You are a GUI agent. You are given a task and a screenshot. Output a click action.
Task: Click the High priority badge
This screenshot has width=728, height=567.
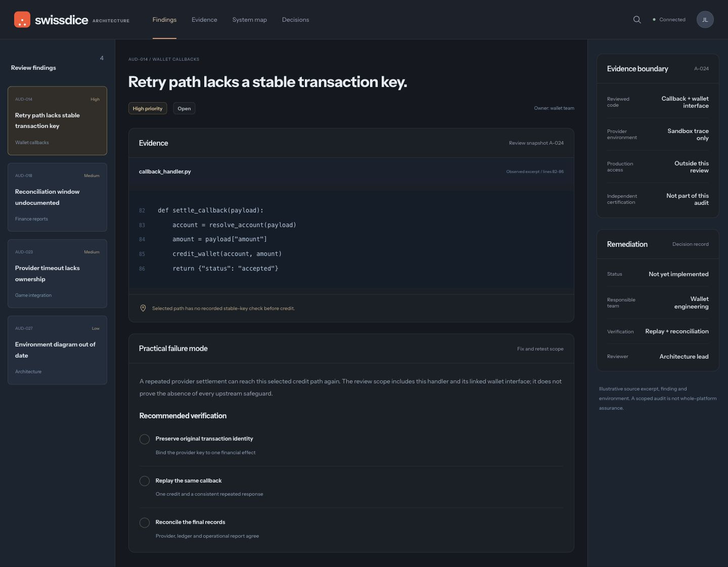(148, 108)
